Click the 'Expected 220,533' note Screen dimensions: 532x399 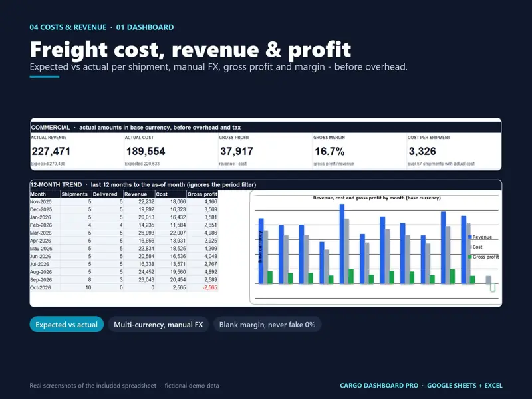pyautogui.click(x=142, y=164)
